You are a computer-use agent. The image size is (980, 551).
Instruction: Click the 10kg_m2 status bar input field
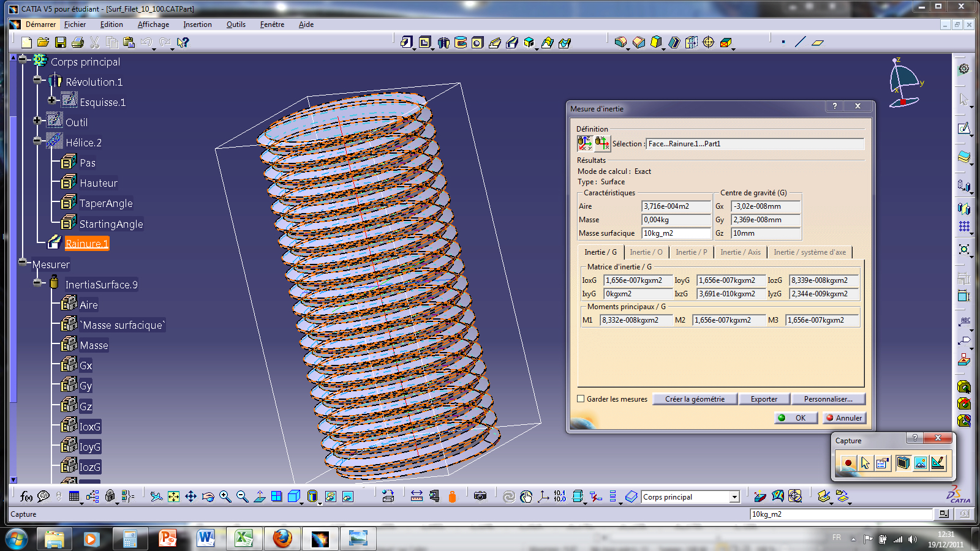pyautogui.click(x=841, y=514)
